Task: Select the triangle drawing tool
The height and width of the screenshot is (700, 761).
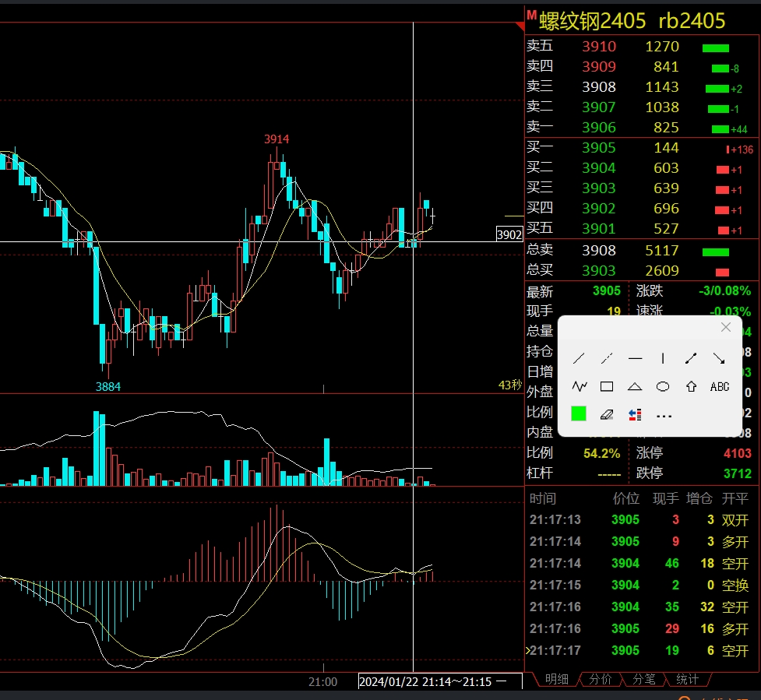Action: (x=635, y=387)
